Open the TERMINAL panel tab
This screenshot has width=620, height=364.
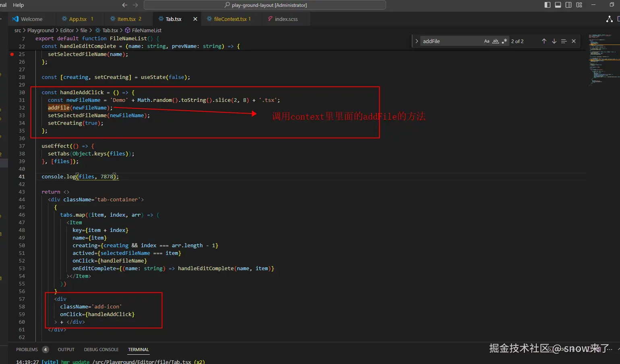pos(138,350)
